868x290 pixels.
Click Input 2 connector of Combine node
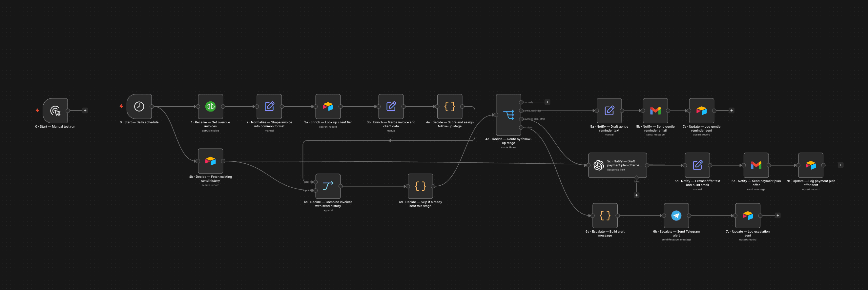(x=315, y=191)
